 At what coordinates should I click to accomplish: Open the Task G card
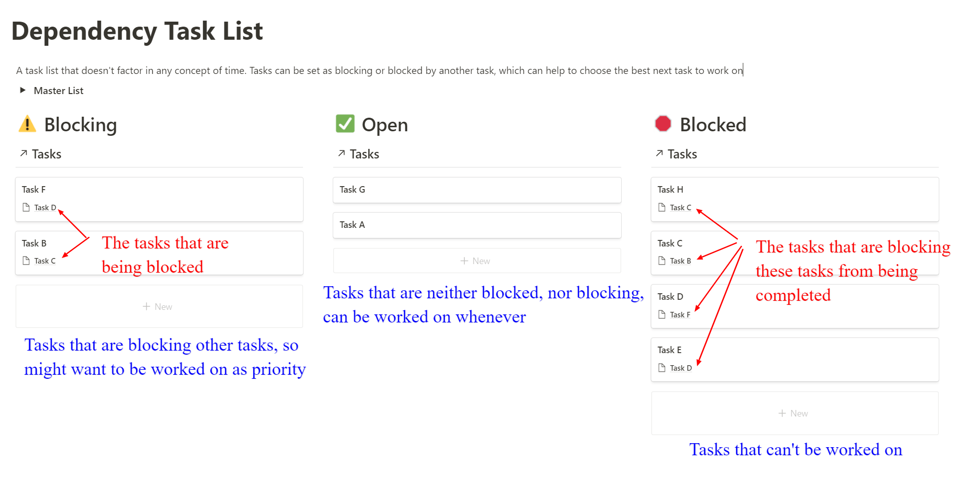coord(477,190)
